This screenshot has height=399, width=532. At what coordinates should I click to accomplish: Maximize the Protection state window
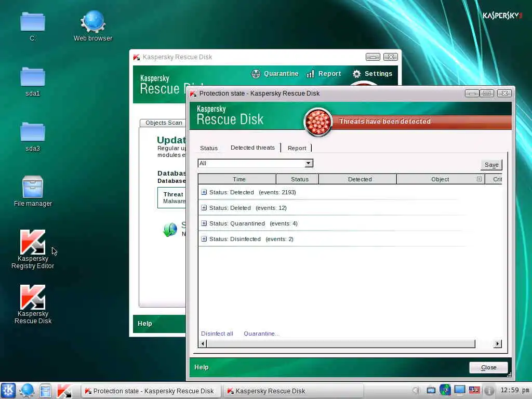[x=487, y=94]
